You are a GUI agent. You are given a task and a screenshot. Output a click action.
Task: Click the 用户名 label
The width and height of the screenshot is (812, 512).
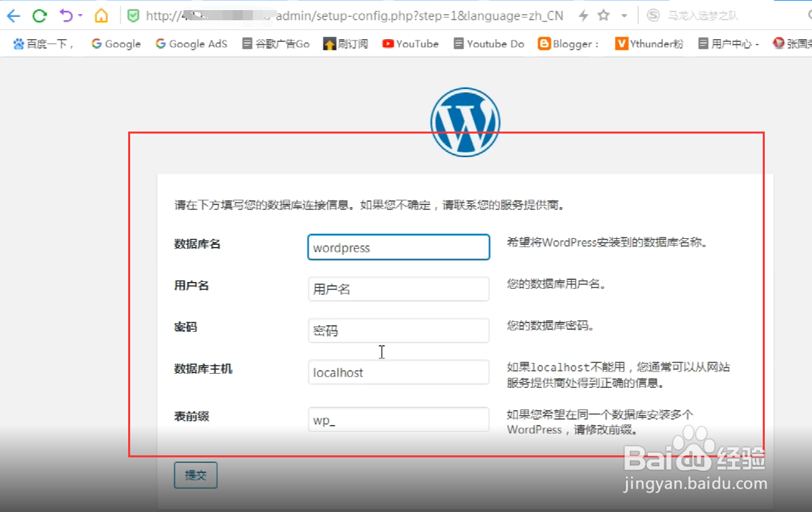pos(192,285)
